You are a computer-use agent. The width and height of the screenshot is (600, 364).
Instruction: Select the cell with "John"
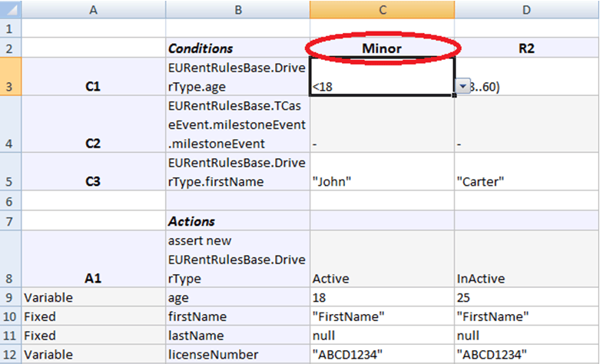(x=383, y=171)
